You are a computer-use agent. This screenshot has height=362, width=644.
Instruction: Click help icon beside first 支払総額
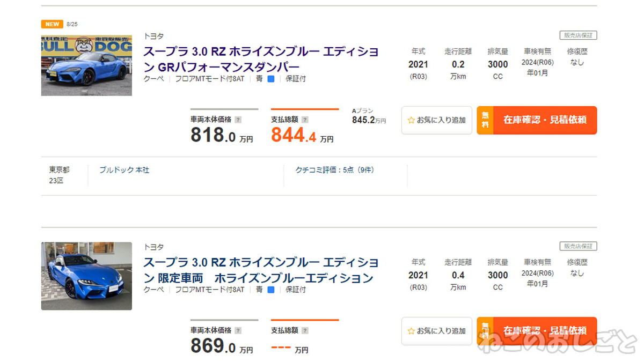[305, 120]
